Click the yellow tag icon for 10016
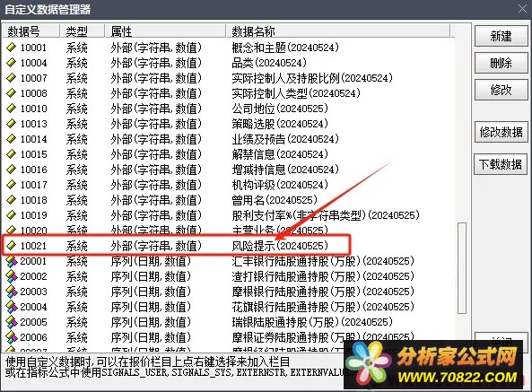The width and height of the screenshot is (532, 392). (11, 170)
